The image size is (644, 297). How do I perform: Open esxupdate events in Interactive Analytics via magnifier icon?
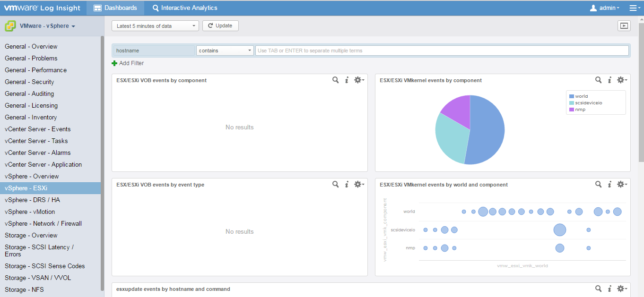click(598, 288)
